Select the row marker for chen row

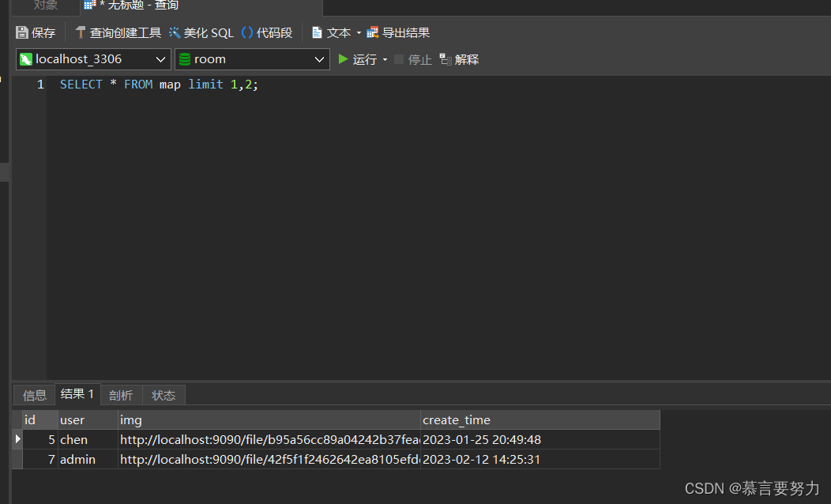17,439
